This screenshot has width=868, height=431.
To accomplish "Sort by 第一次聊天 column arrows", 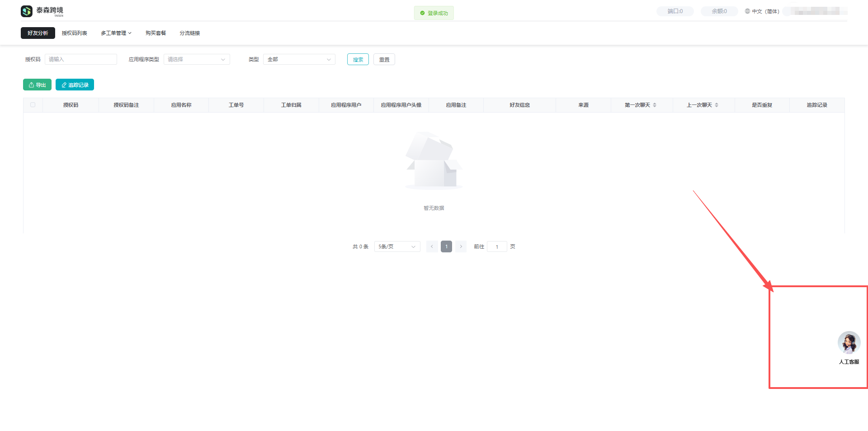I will 655,105.
